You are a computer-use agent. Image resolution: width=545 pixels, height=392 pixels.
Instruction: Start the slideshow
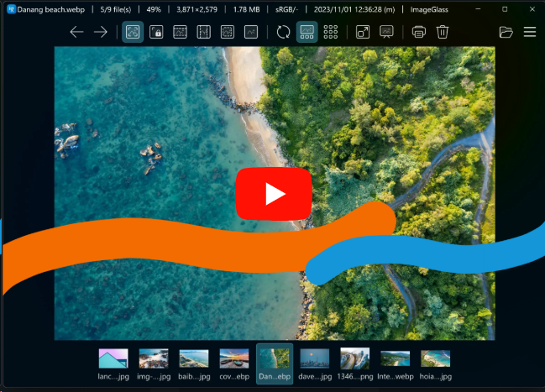pos(386,32)
